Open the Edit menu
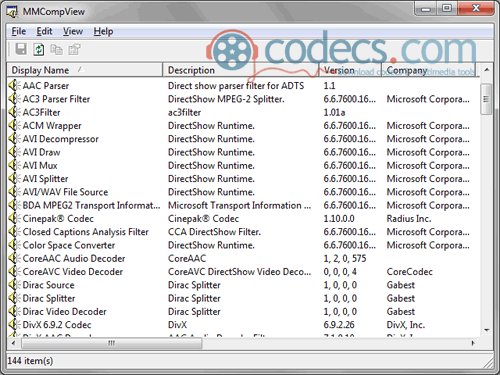The height and width of the screenshot is (375, 500). click(44, 31)
